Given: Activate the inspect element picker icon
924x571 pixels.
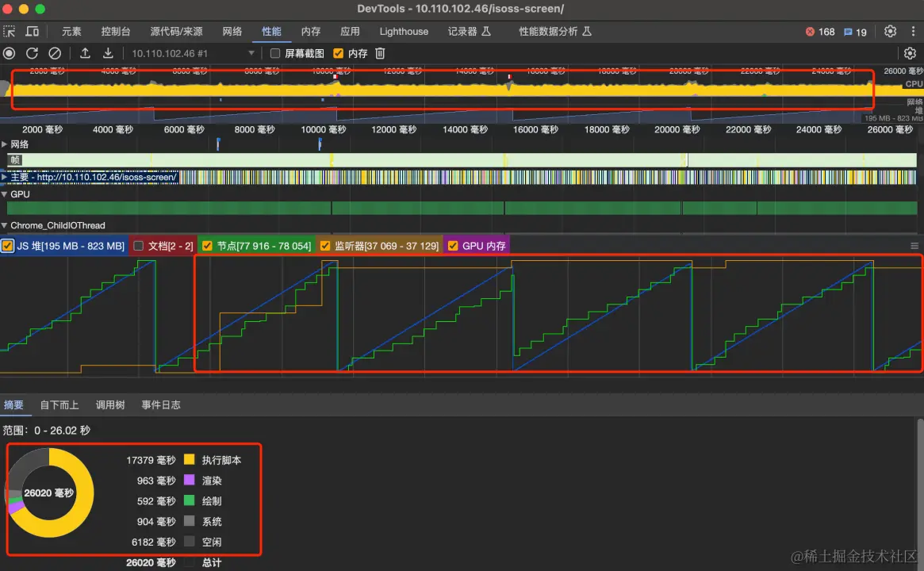Looking at the screenshot, I should coord(10,31).
